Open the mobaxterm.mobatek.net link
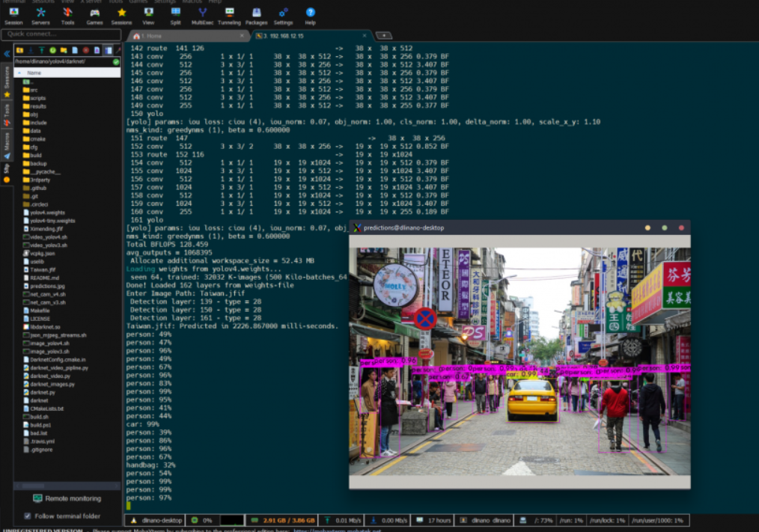This screenshot has height=532, width=759. coord(337,530)
